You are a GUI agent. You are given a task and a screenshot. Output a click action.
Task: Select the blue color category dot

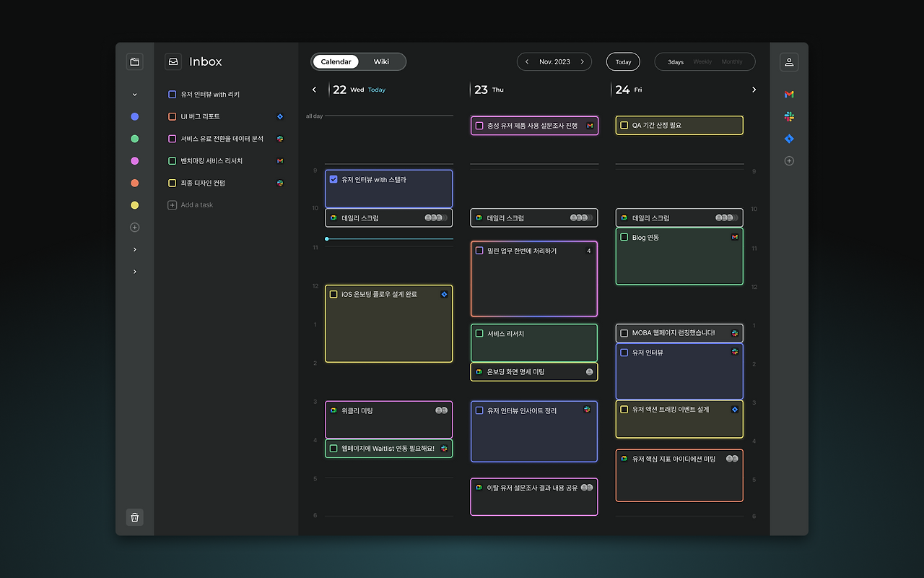click(134, 116)
